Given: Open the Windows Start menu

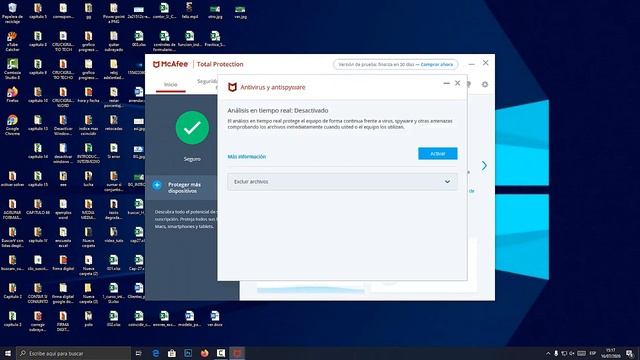Looking at the screenshot, I should pyautogui.click(x=8, y=353).
